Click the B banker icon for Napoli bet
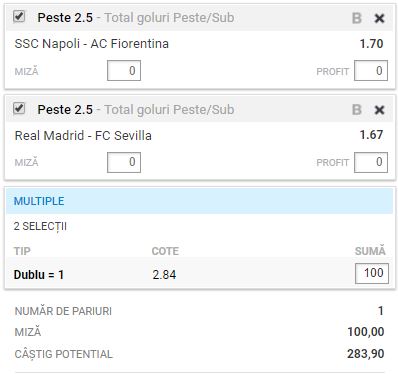 (357, 18)
